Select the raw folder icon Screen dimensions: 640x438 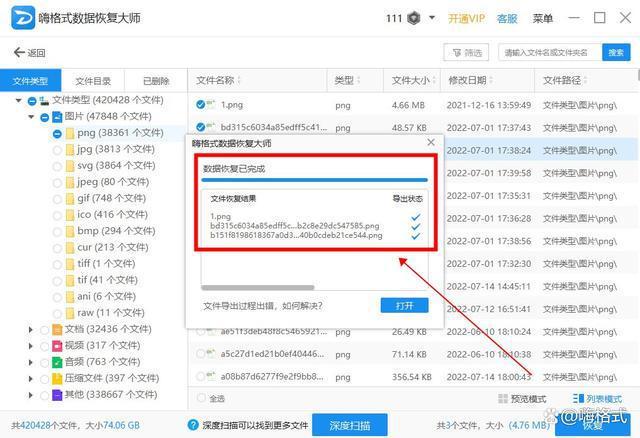(70, 313)
